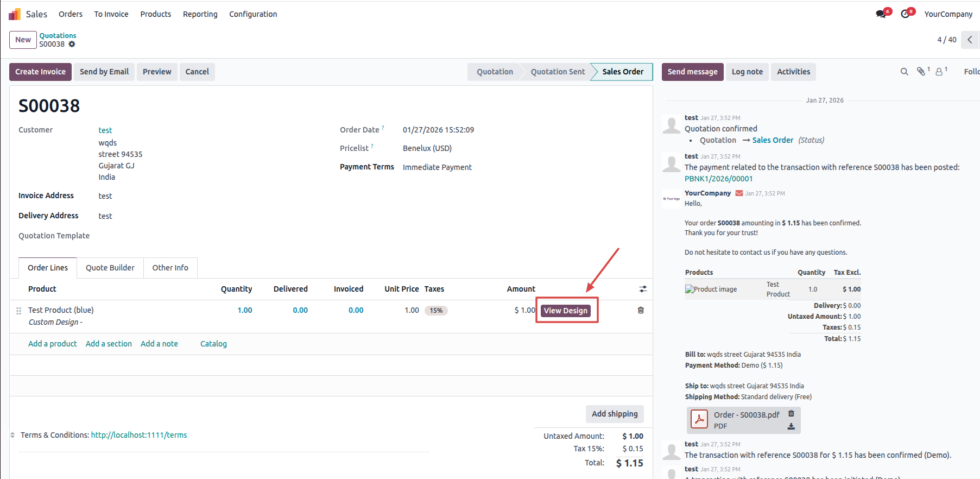
Task: Click the Order Date help question mark
Action: pyautogui.click(x=383, y=128)
